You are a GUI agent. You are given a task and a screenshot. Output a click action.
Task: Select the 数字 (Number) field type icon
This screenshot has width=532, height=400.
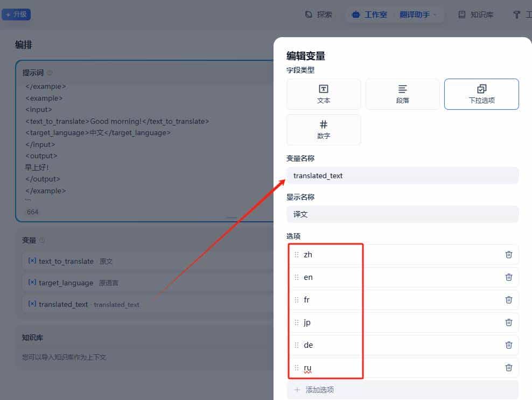point(323,129)
